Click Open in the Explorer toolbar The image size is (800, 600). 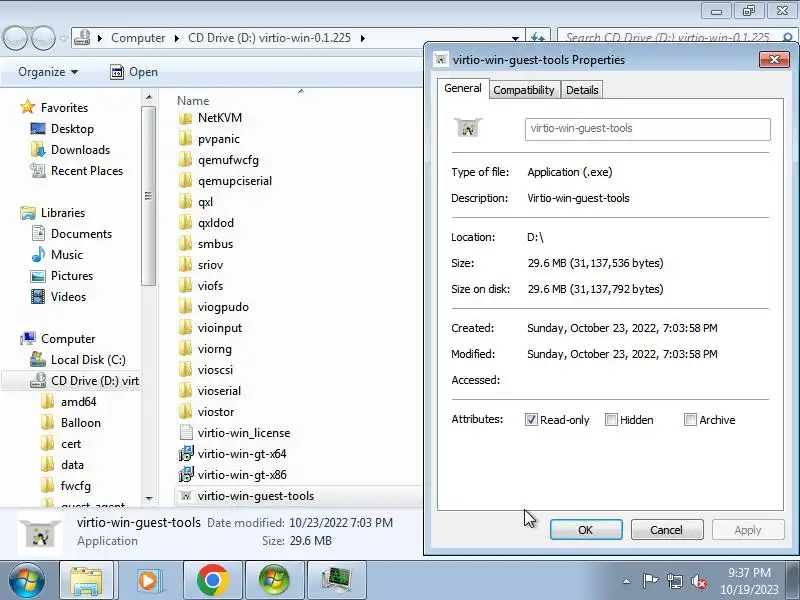pyautogui.click(x=134, y=72)
